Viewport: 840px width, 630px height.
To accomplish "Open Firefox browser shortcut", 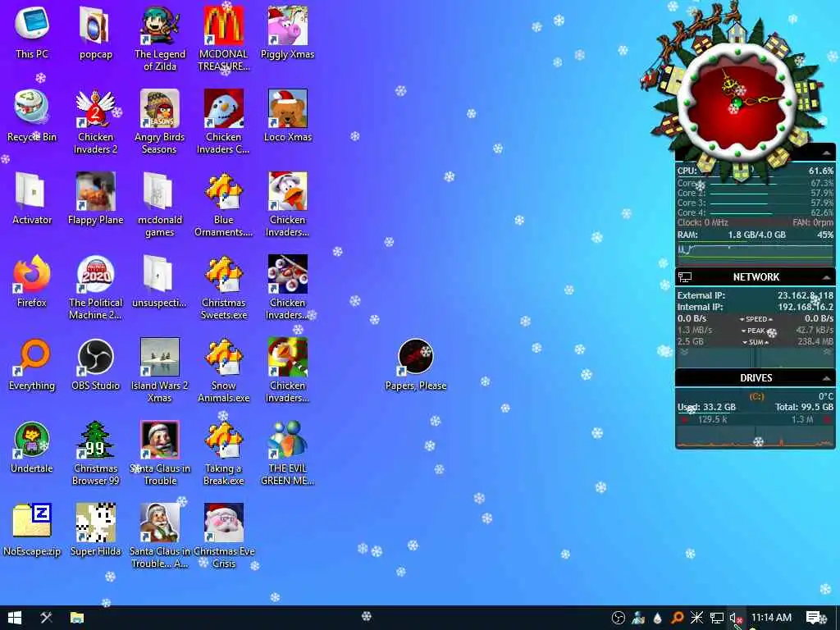I will (32, 281).
